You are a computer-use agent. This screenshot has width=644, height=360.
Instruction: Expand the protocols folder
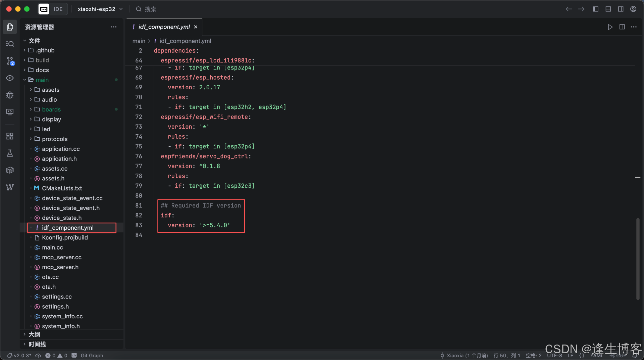tap(55, 139)
